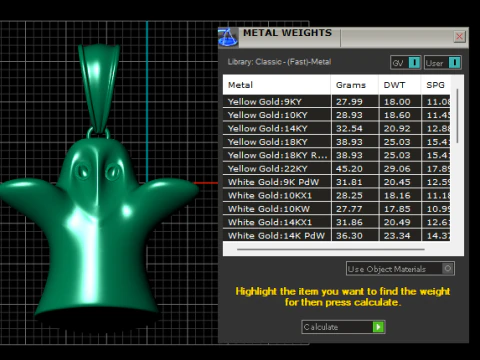This screenshot has height=360, width=480.
Task: Click the Metal Weights flask icon
Action: point(228,37)
